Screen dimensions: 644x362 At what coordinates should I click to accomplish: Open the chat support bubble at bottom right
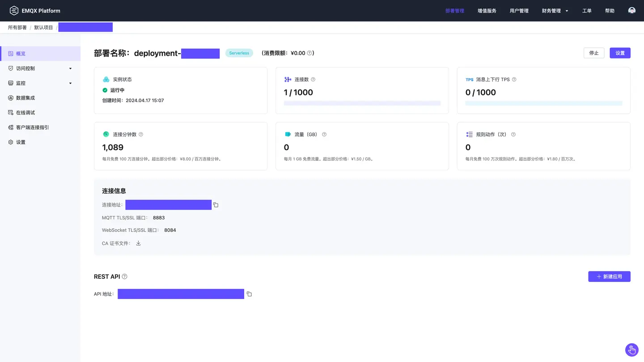coord(631,350)
